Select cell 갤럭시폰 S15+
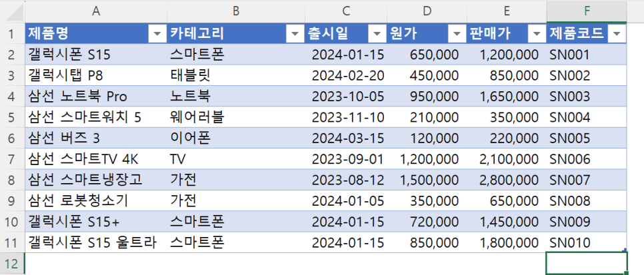The width and height of the screenshot is (644, 275). 96,222
